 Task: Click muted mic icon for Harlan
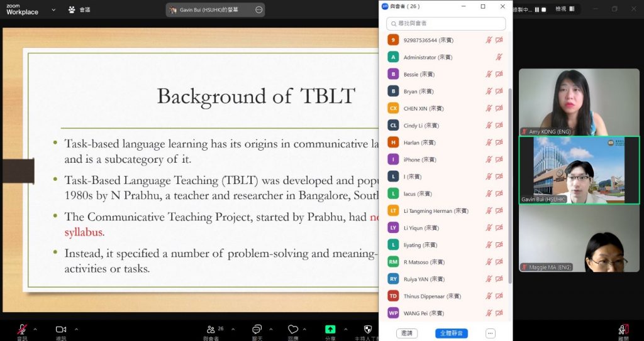pos(489,143)
